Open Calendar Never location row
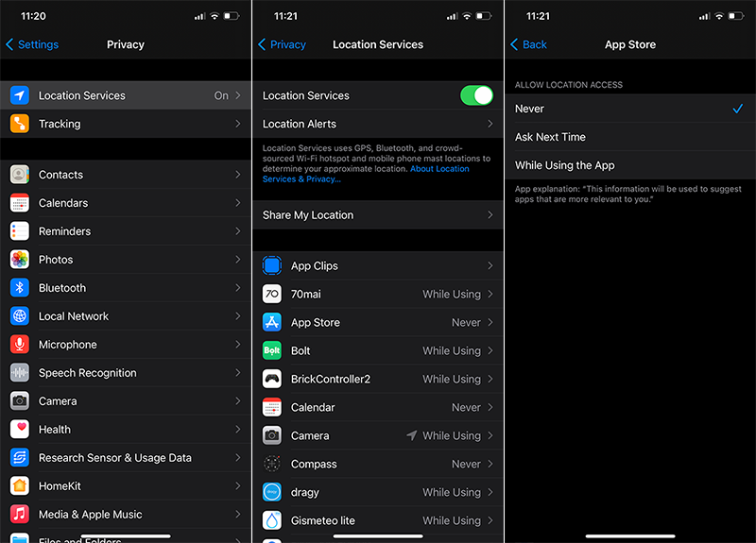 click(378, 407)
